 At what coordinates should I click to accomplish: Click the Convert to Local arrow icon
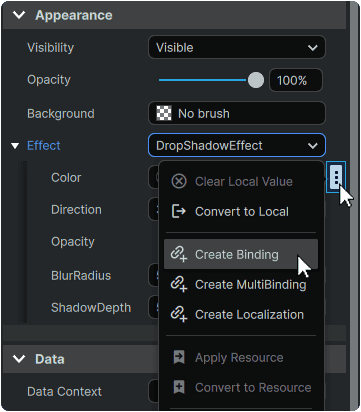coord(179,211)
